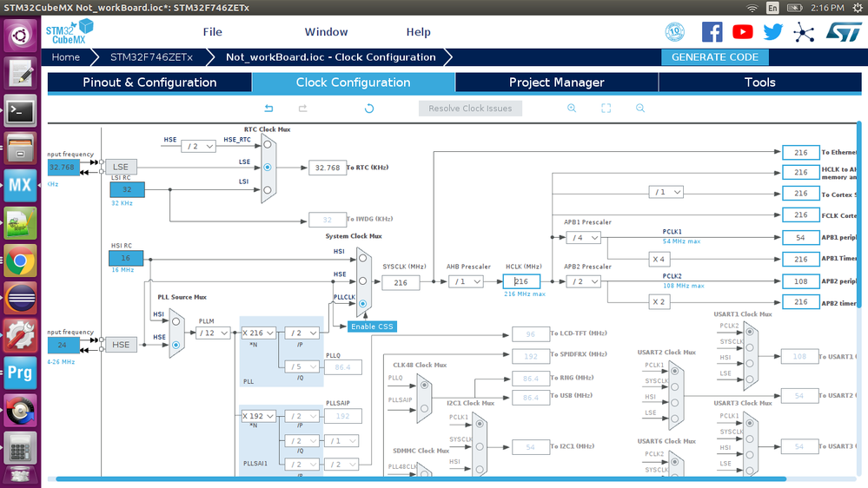Click the GENERATE CODE button
This screenshot has height=488, width=868.
(715, 57)
